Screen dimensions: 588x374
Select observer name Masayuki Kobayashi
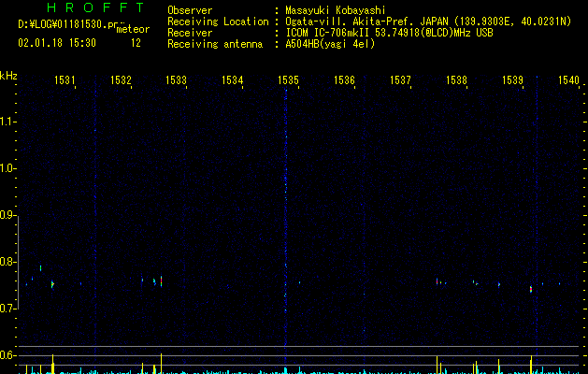(x=336, y=10)
